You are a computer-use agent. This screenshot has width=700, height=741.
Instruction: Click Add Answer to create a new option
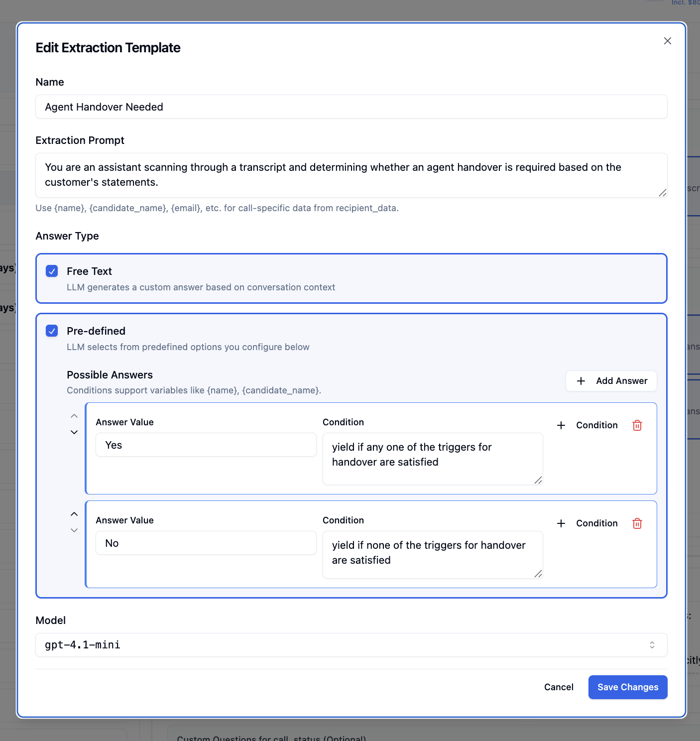point(611,380)
